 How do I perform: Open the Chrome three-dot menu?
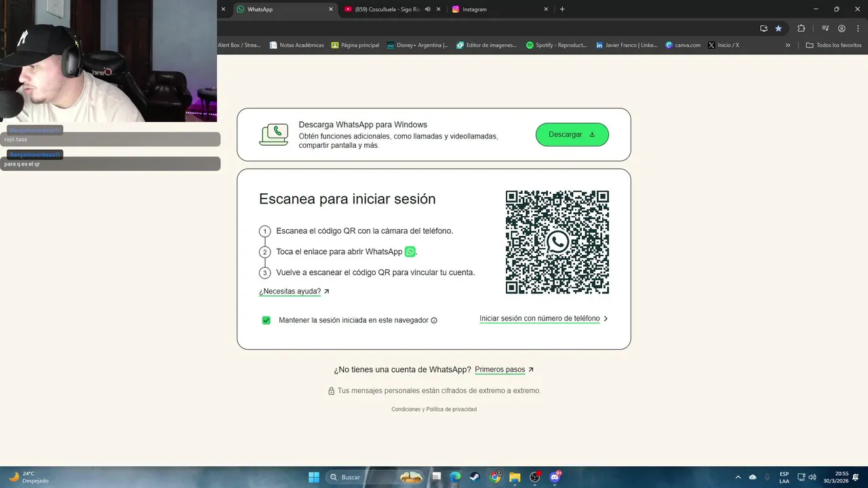coord(858,28)
